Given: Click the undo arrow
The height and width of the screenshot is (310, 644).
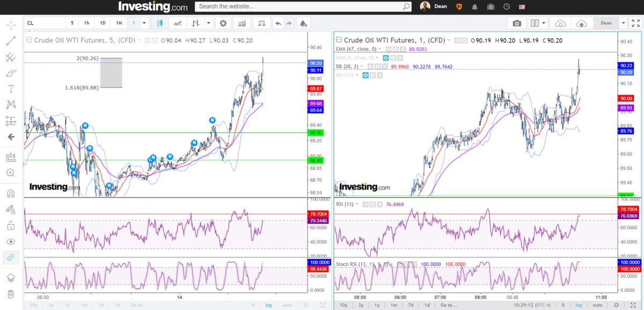Looking at the screenshot, I should (278, 24).
